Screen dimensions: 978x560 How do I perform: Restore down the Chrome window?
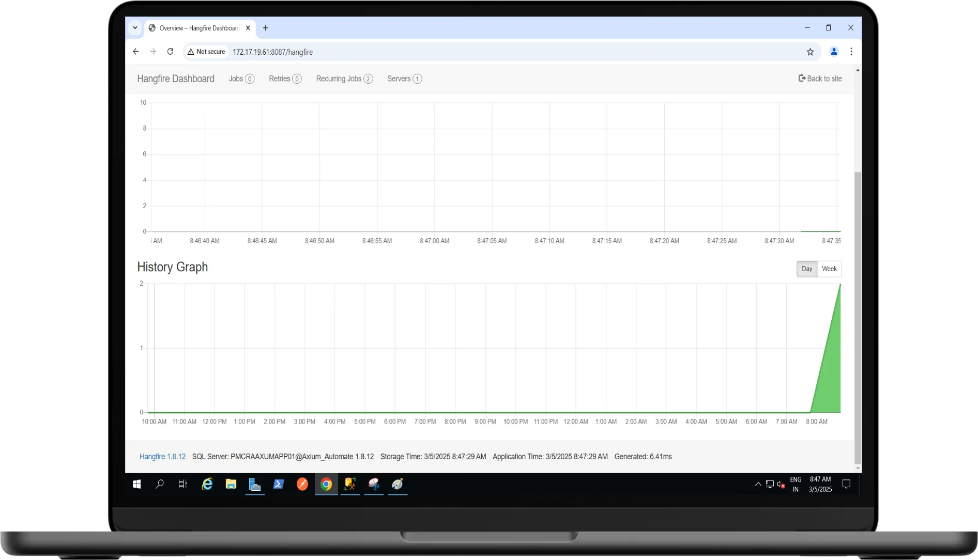click(829, 28)
